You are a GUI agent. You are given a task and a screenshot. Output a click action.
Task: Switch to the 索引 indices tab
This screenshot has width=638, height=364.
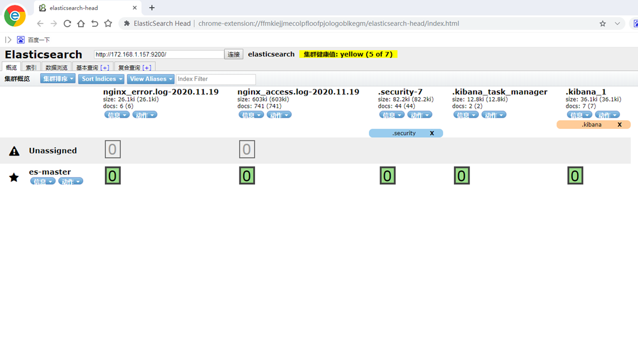point(31,68)
